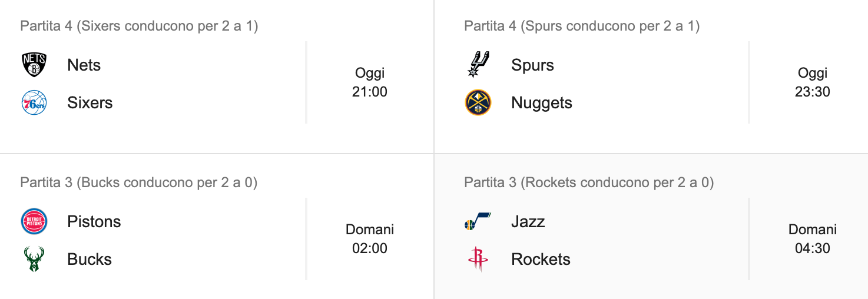This screenshot has height=299, width=868.
Task: Open Nets vs Sixers game time Oggi 21:00
Action: pyautogui.click(x=370, y=82)
